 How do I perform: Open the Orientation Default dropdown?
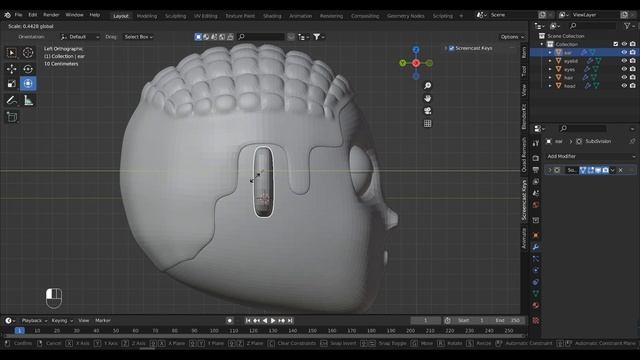click(80, 37)
